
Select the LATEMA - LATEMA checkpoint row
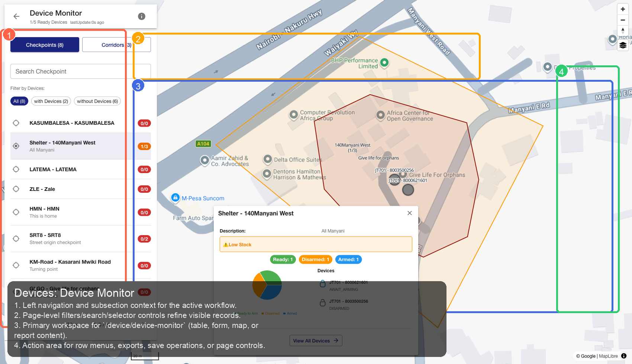[53, 169]
